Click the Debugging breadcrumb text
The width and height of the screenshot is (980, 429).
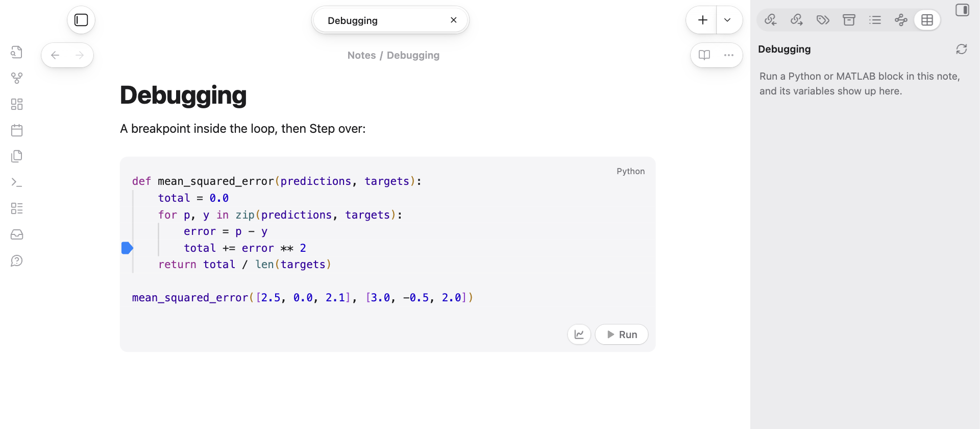point(413,55)
